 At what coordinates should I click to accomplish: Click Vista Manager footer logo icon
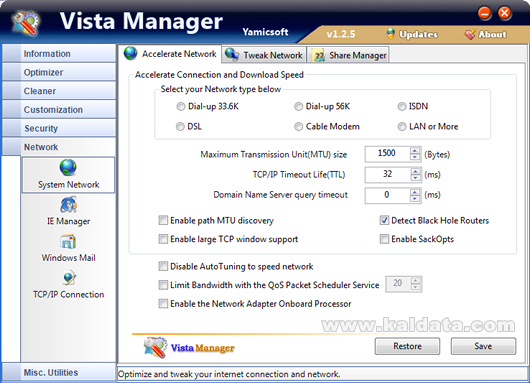pyautogui.click(x=155, y=347)
